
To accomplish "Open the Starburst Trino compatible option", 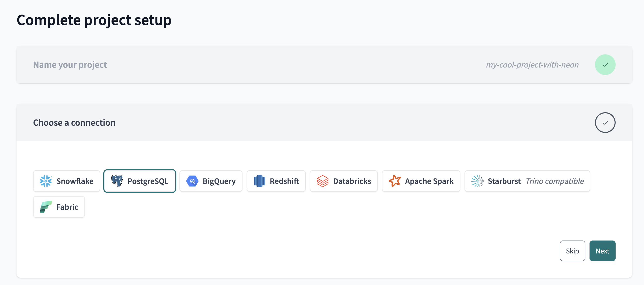I will click(527, 181).
